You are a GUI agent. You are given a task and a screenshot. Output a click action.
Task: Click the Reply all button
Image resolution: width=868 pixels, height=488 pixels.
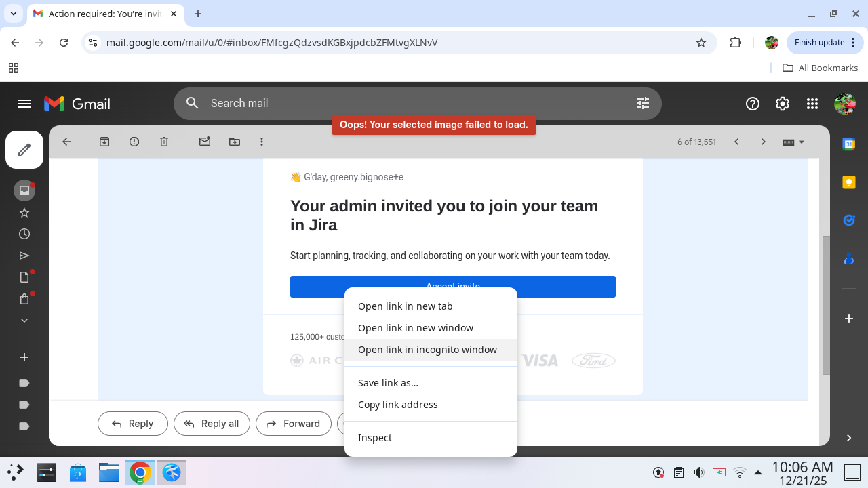click(212, 424)
